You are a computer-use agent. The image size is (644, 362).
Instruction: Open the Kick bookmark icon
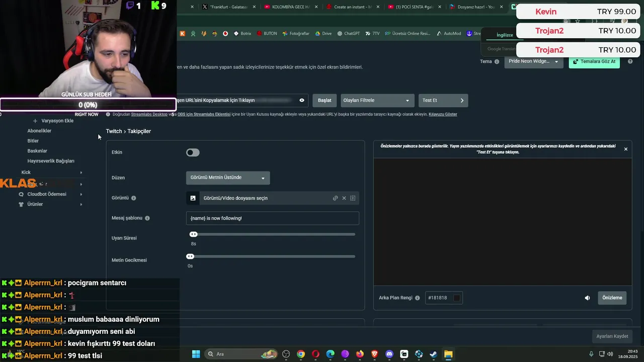pyautogui.click(x=183, y=34)
